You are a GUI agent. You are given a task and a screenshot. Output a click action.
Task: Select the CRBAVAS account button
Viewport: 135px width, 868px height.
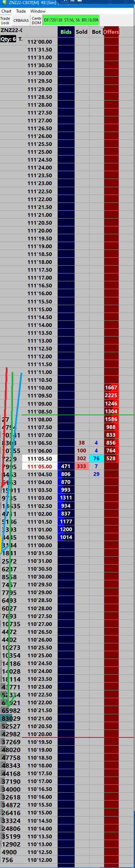(21, 20)
